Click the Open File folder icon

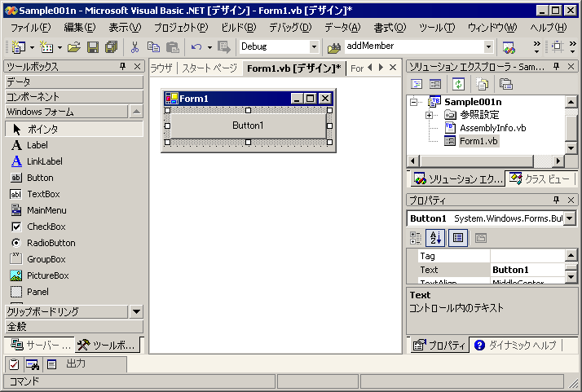point(74,47)
